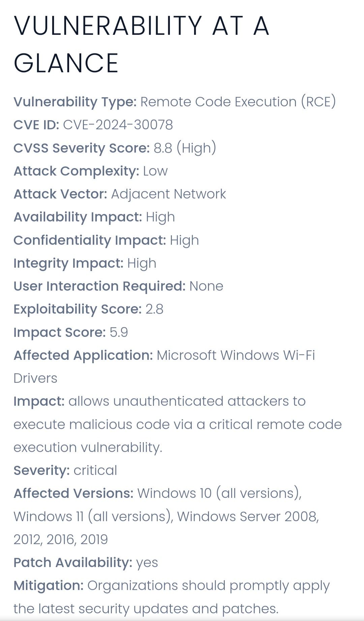Click the 'Affected Versions:' label
This screenshot has height=621, width=364.
tap(73, 493)
